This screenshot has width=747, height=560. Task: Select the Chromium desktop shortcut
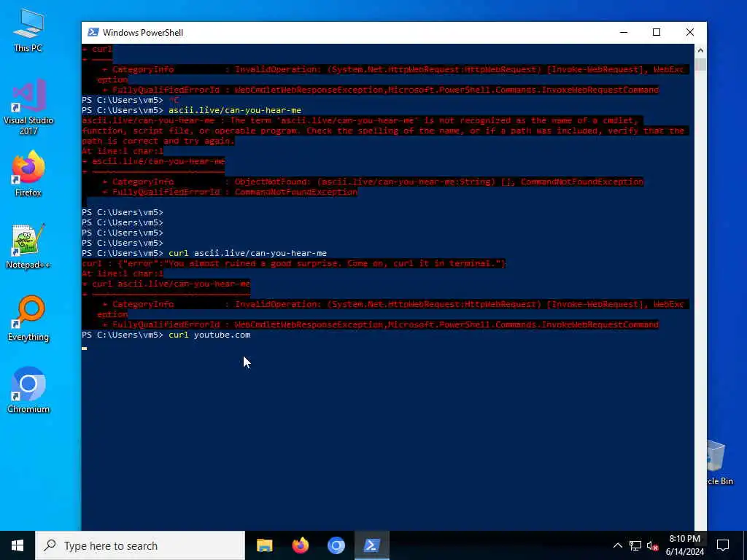click(x=28, y=391)
